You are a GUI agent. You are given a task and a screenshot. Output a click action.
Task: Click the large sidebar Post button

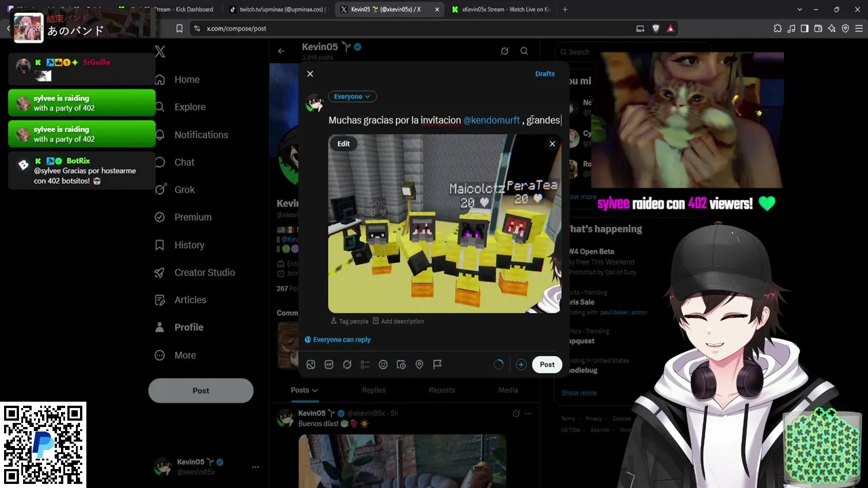pyautogui.click(x=201, y=390)
